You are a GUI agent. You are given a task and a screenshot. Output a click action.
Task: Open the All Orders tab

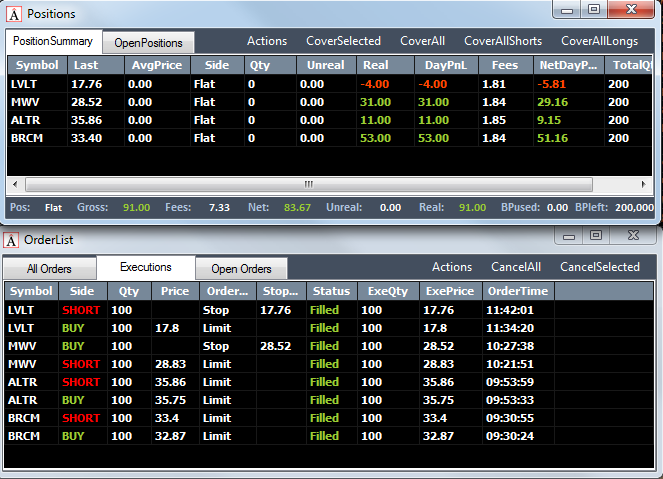tap(49, 268)
